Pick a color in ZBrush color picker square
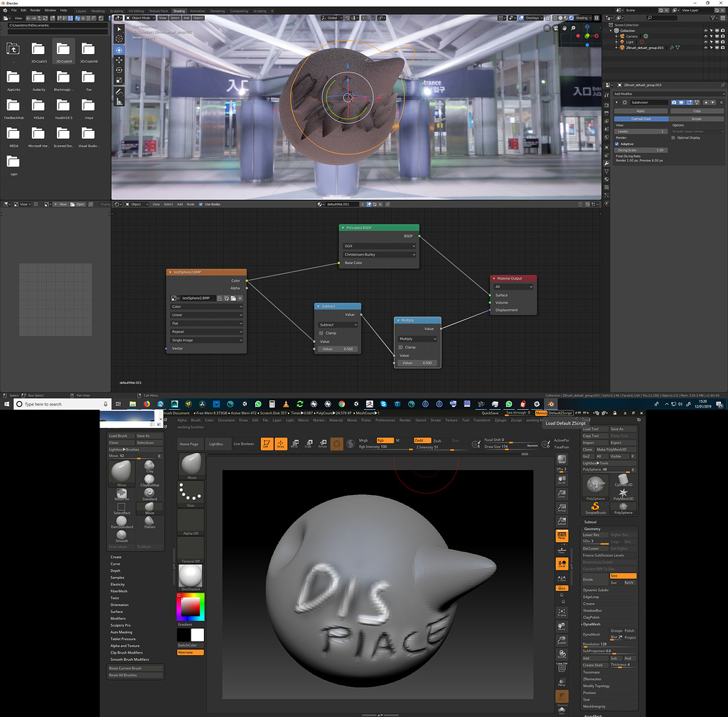 pos(190,607)
